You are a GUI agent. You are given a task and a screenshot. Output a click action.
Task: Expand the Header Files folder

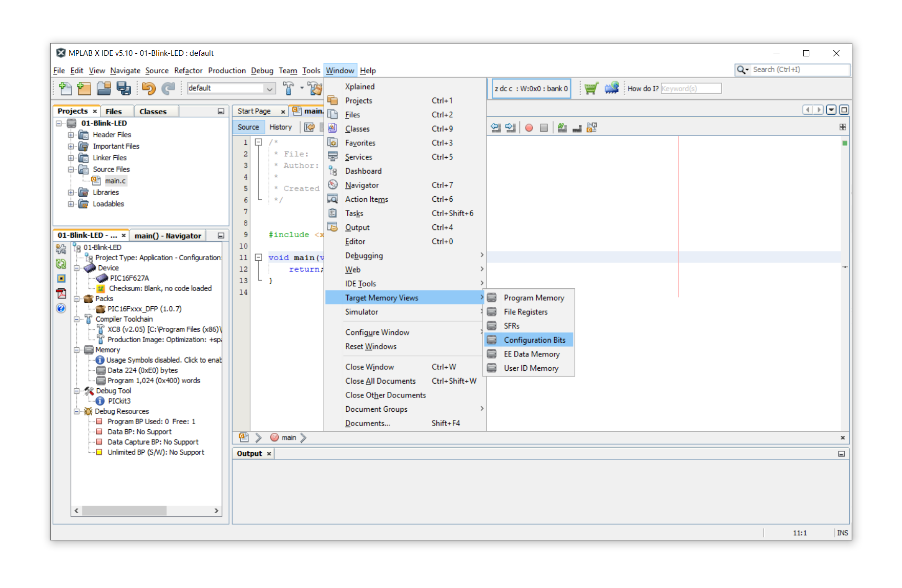pyautogui.click(x=71, y=135)
